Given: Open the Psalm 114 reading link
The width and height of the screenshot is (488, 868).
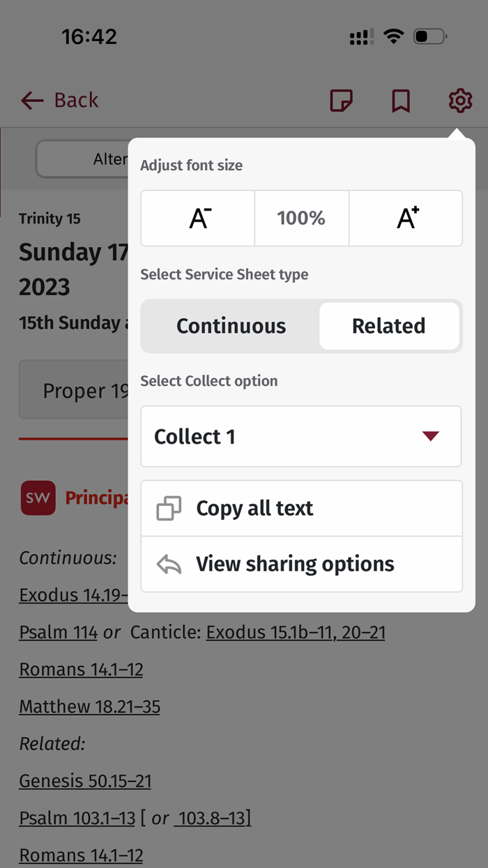Looking at the screenshot, I should 58,632.
